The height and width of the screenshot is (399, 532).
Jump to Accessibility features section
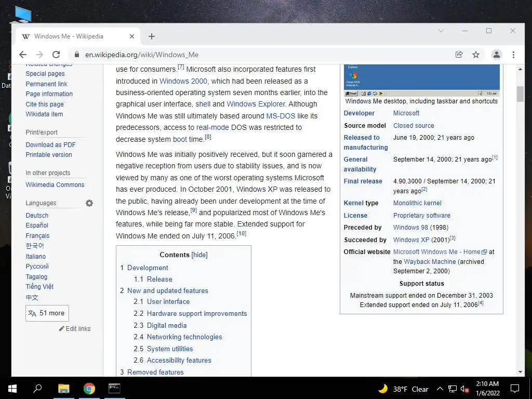point(179,361)
